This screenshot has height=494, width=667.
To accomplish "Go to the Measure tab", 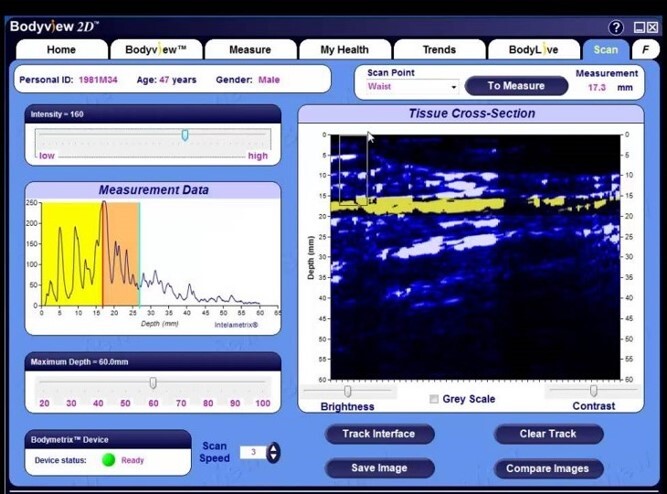I will [x=250, y=49].
